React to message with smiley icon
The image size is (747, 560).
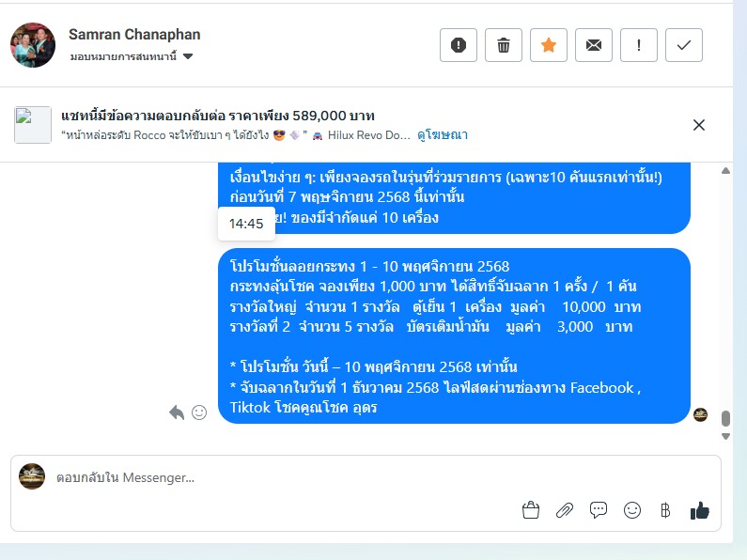tap(199, 412)
